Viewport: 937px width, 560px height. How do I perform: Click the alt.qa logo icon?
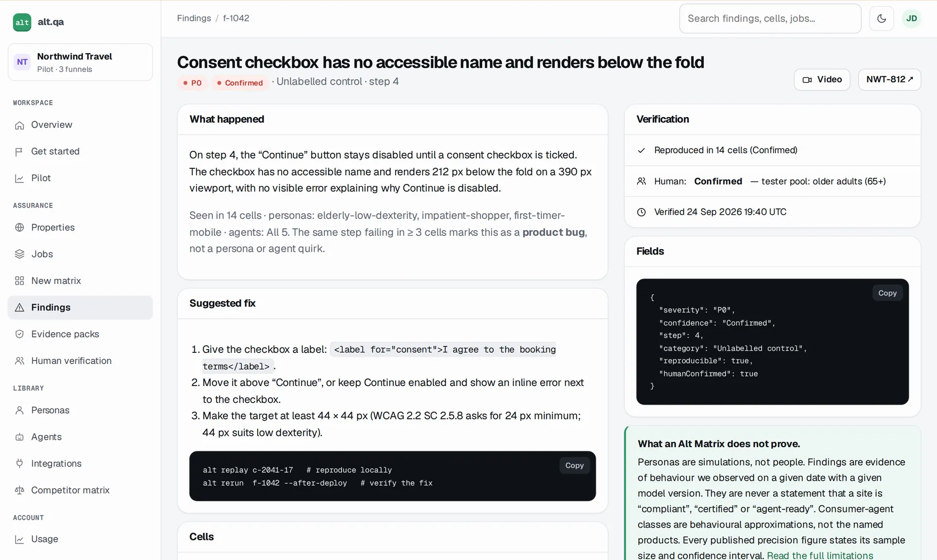[x=22, y=22]
